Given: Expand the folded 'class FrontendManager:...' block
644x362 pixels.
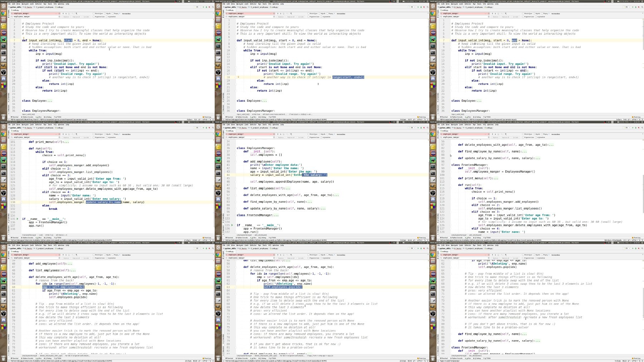Looking at the screenshot, I should click(x=275, y=215).
